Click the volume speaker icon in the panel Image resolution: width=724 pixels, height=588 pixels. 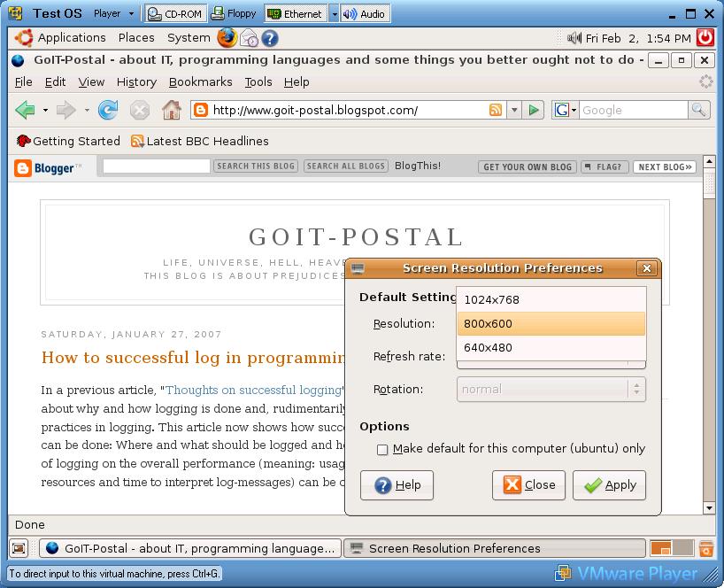[574, 38]
